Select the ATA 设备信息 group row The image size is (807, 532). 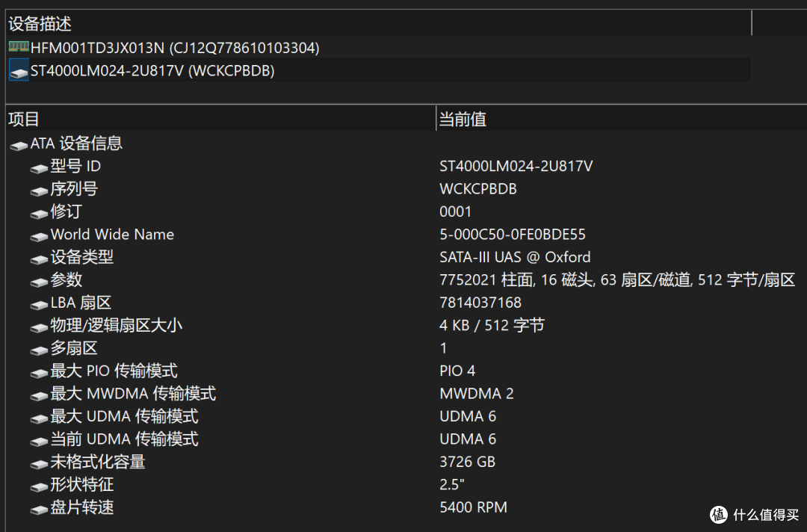tap(76, 143)
